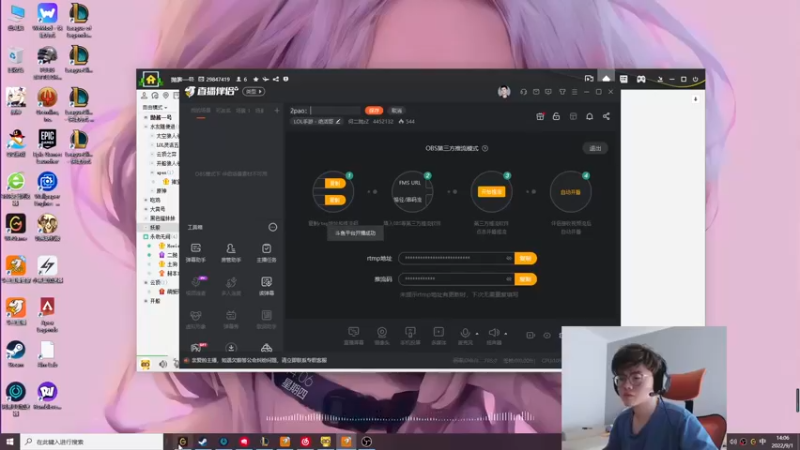The height and width of the screenshot is (450, 800).
Task: Click the share icon in room header
Action: 606,116
